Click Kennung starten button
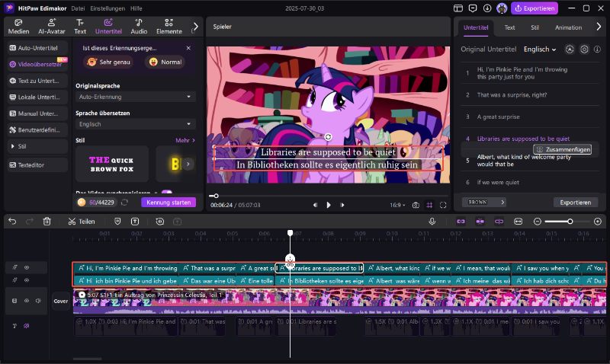Viewport: 610px width, 364px height. (x=169, y=203)
